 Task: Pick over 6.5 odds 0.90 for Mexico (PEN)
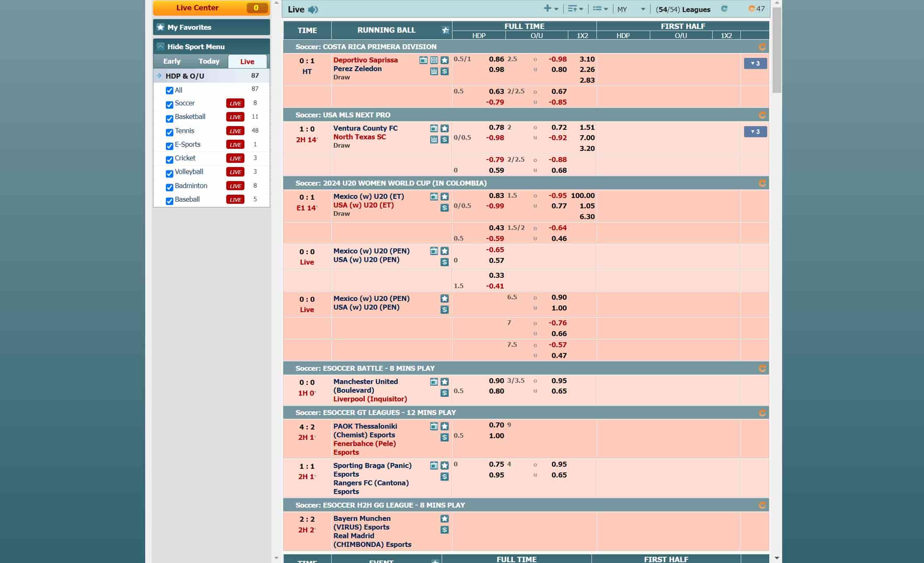pyautogui.click(x=559, y=297)
